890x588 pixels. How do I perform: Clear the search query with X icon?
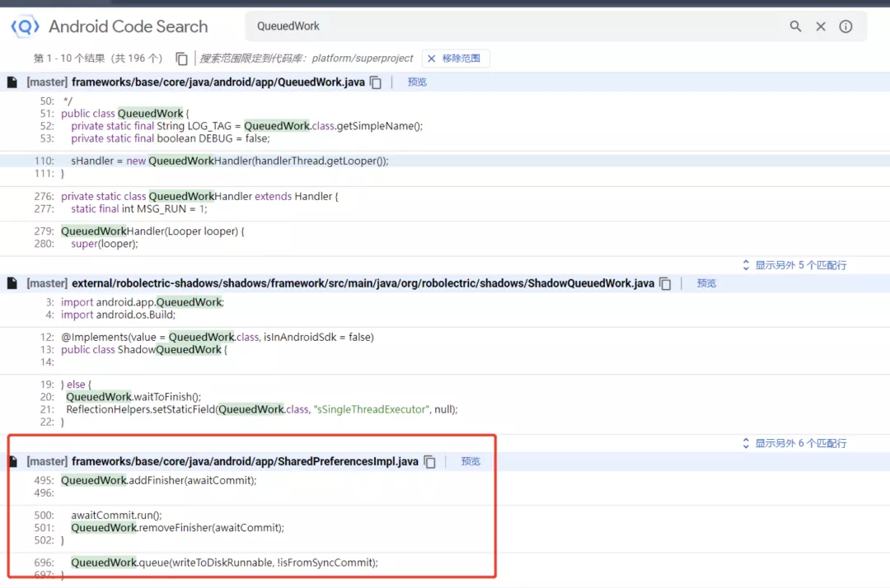[821, 26]
